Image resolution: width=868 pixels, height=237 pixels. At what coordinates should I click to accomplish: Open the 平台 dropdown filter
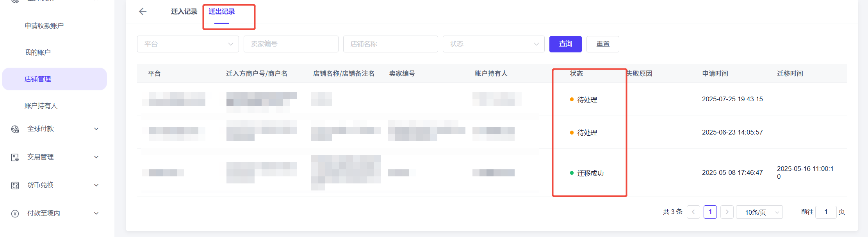(x=188, y=44)
